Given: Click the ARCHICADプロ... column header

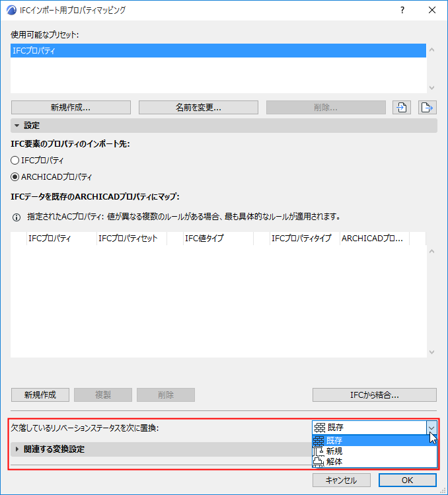Looking at the screenshot, I should pyautogui.click(x=375, y=239).
